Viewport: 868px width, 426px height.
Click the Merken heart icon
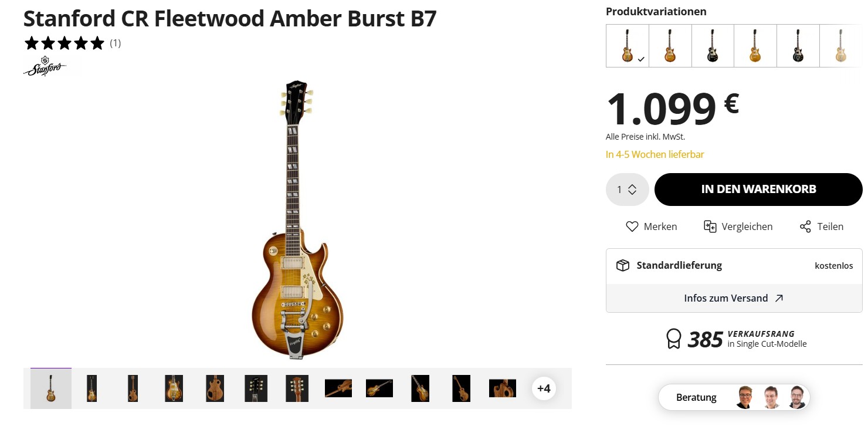point(632,226)
